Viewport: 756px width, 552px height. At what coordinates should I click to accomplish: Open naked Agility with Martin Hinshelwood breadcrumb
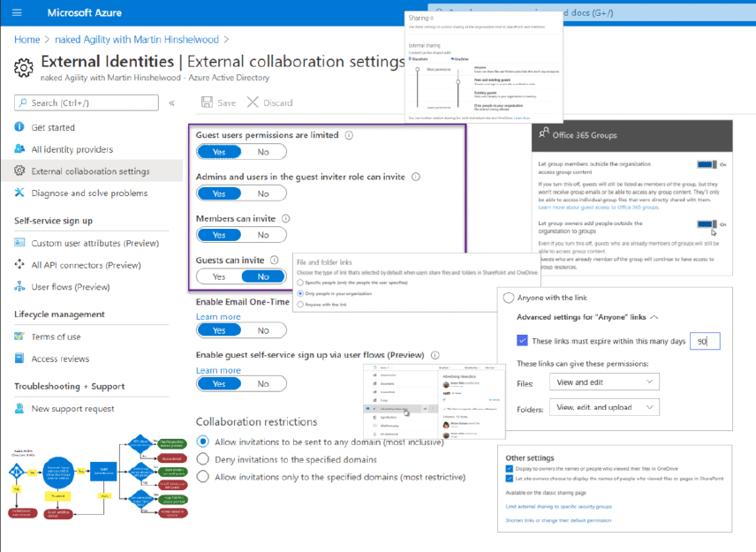tap(136, 40)
